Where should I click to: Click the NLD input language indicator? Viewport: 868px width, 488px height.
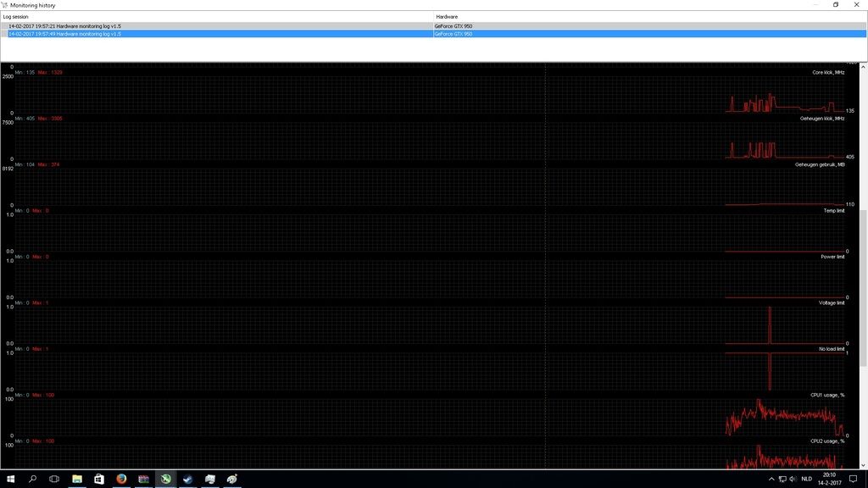pyautogui.click(x=807, y=479)
